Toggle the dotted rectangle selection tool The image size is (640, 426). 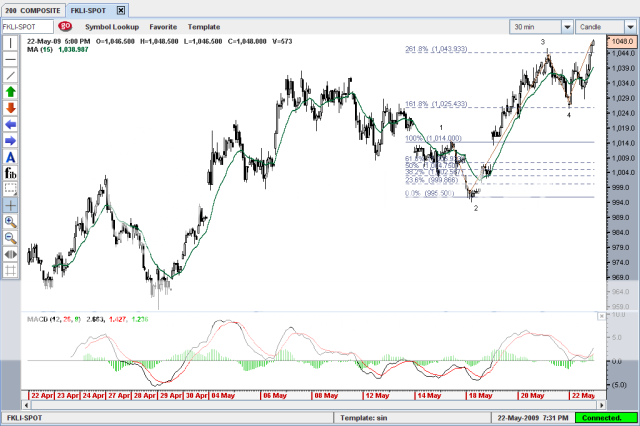pyautogui.click(x=10, y=189)
